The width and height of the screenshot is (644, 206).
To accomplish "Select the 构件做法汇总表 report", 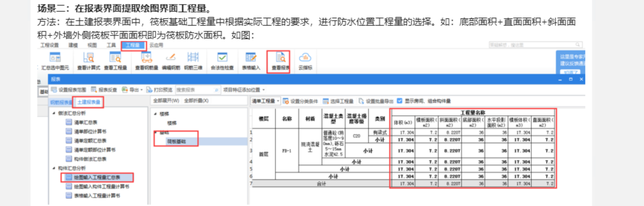I will [x=86, y=159].
